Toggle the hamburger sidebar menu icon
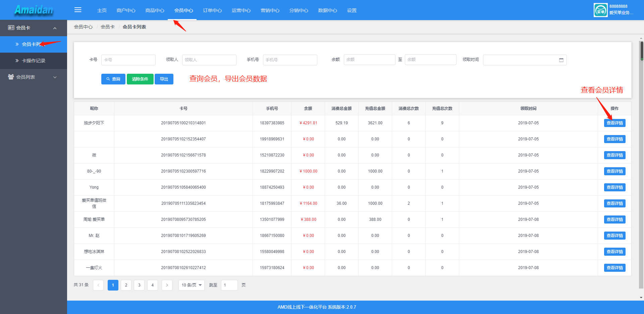 [x=78, y=10]
